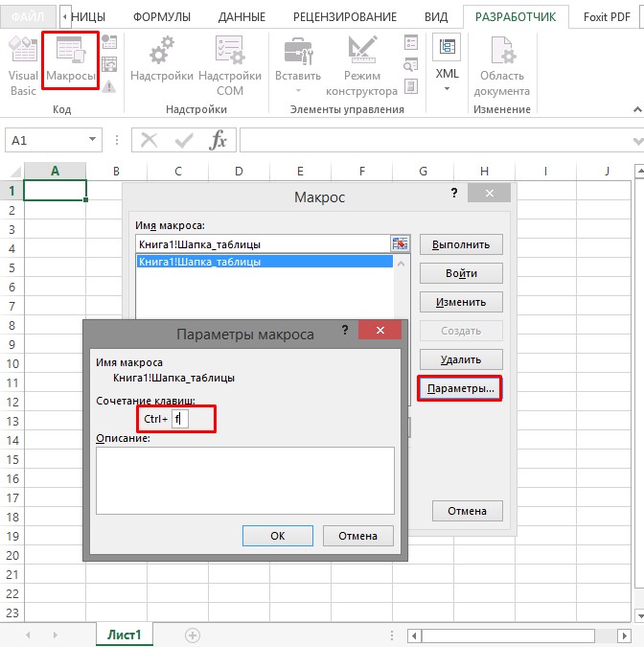The height and width of the screenshot is (647, 644).
Task: Click the Описание text area
Action: [244, 480]
